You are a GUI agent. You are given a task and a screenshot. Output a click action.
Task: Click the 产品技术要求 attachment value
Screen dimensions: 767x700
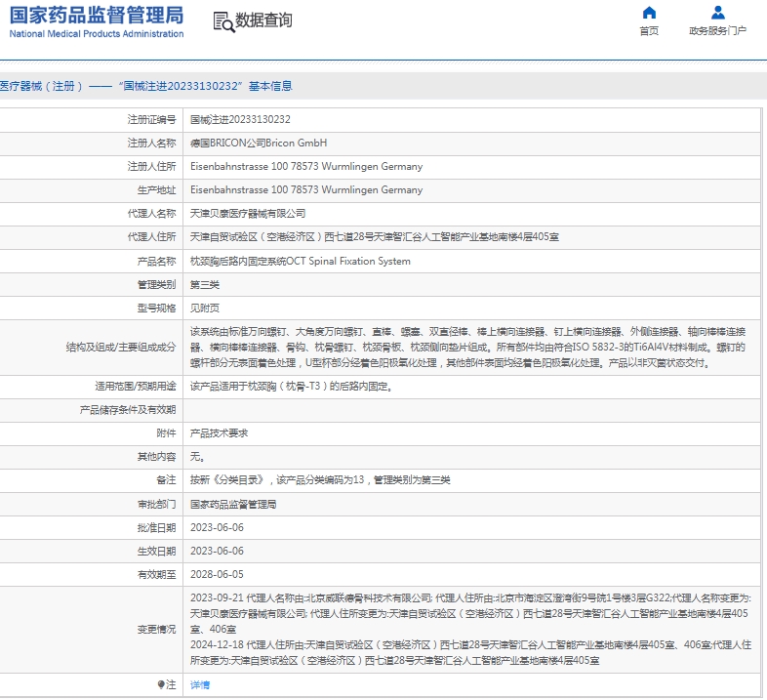click(219, 433)
